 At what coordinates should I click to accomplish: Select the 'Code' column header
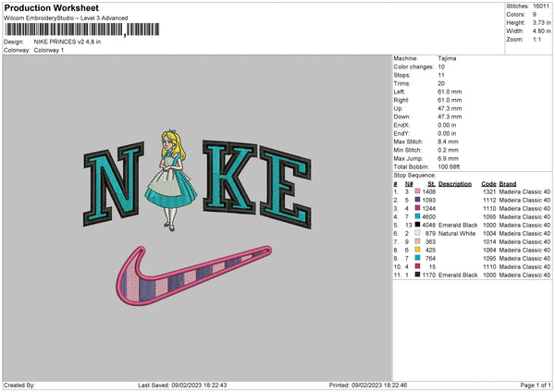click(x=488, y=184)
